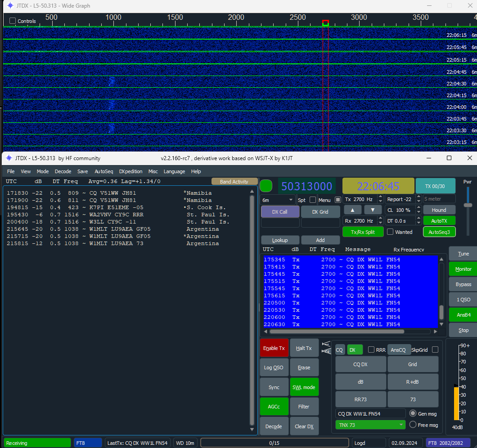Click the FT8 mode status bar label
The height and width of the screenshot is (448, 477).
(x=88, y=443)
